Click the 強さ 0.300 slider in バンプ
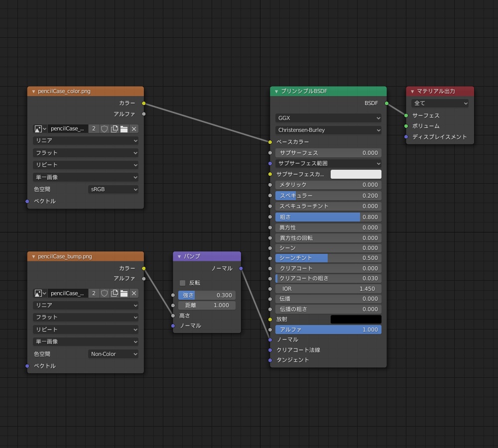The height and width of the screenshot is (448, 498). (x=207, y=295)
